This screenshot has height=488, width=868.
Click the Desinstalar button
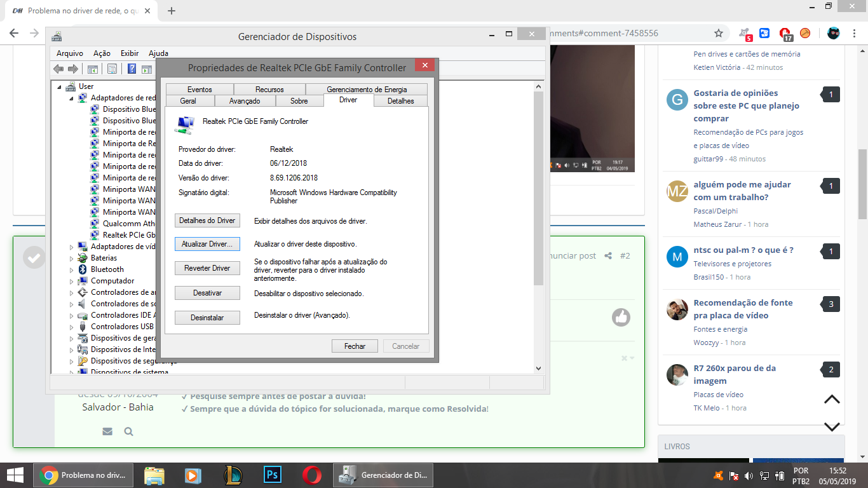click(x=207, y=317)
